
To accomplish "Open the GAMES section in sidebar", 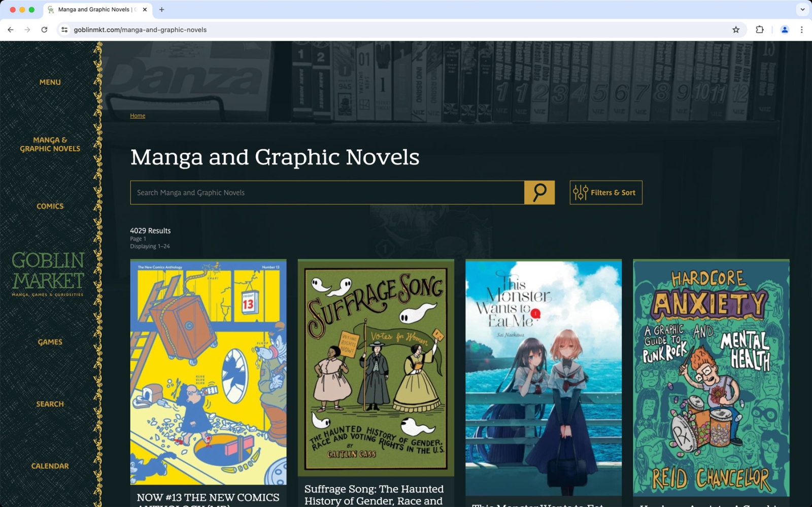I will point(50,342).
